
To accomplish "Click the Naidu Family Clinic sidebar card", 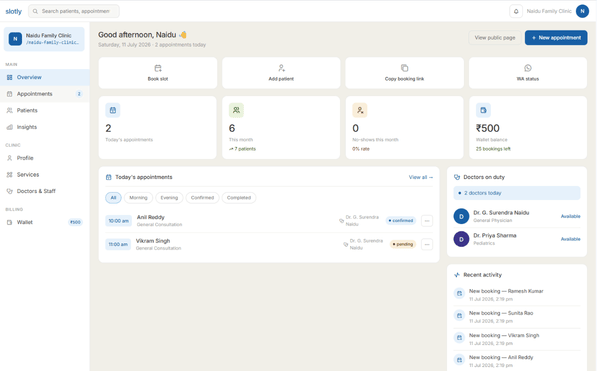I will click(44, 39).
